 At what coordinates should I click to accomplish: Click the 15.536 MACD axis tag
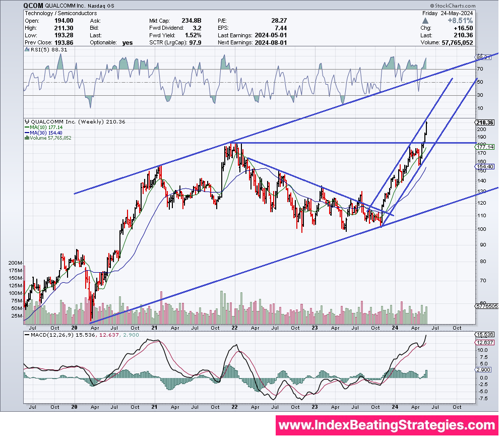tap(485, 335)
